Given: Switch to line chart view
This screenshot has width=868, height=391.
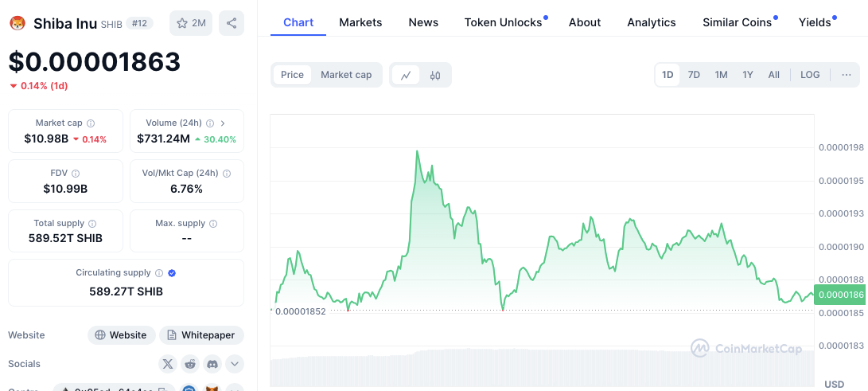Looking at the screenshot, I should [406, 76].
